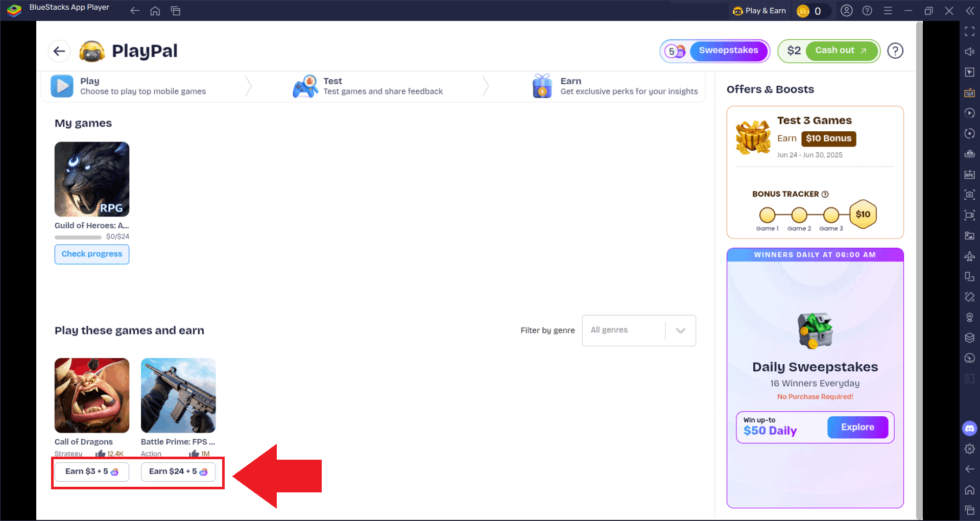Click the rotate screen icon in sidebar
Viewport: 980px width, 521px height.
pyautogui.click(x=969, y=276)
